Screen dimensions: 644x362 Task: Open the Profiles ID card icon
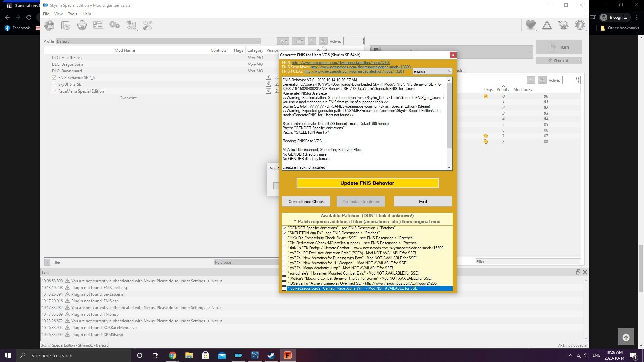tap(98, 25)
